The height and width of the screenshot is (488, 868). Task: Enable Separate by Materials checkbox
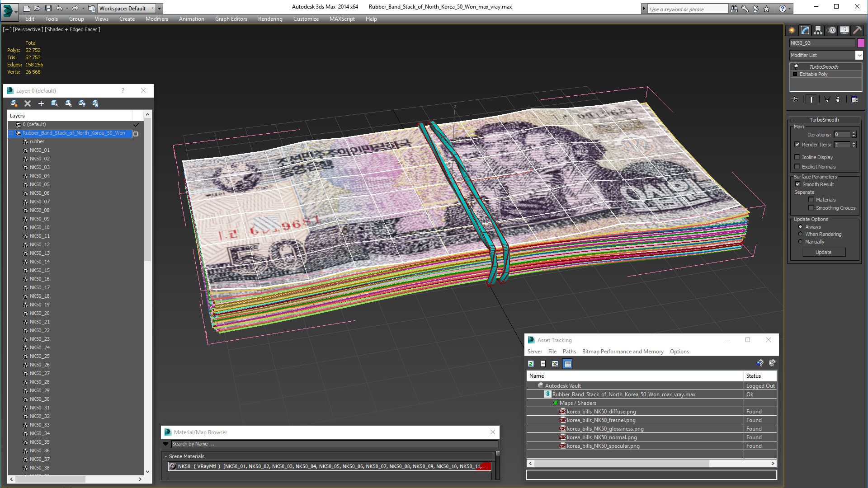[811, 200]
